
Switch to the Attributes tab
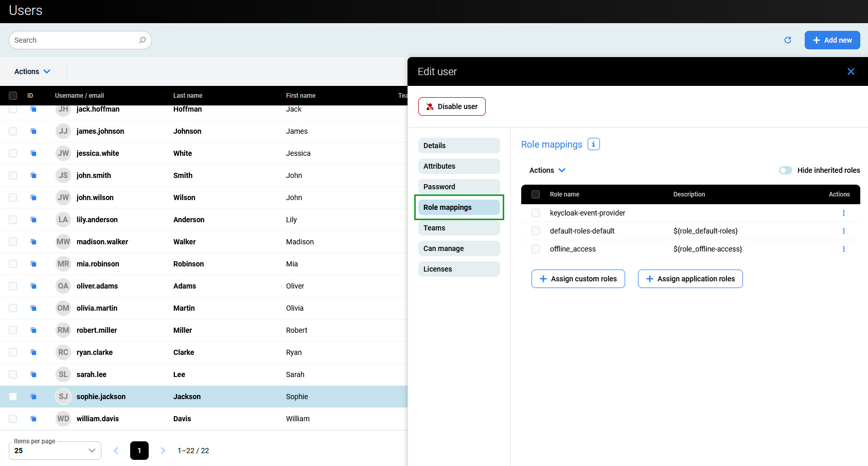tap(458, 166)
